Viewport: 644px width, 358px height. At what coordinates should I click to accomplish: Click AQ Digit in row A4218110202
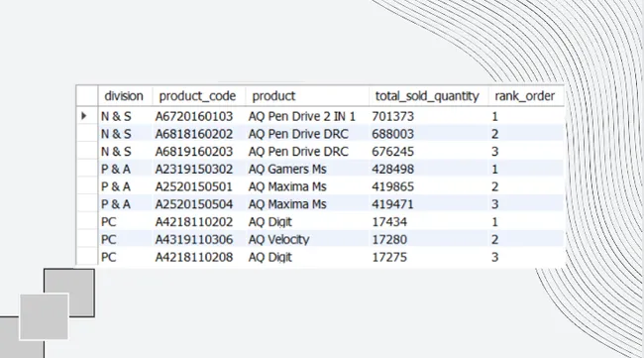click(269, 222)
